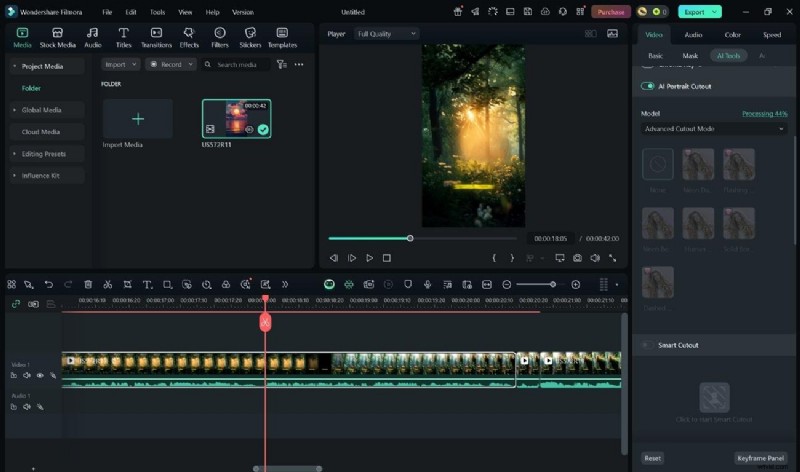Take a snapshot with camera icon
800x472 pixels.
577,258
